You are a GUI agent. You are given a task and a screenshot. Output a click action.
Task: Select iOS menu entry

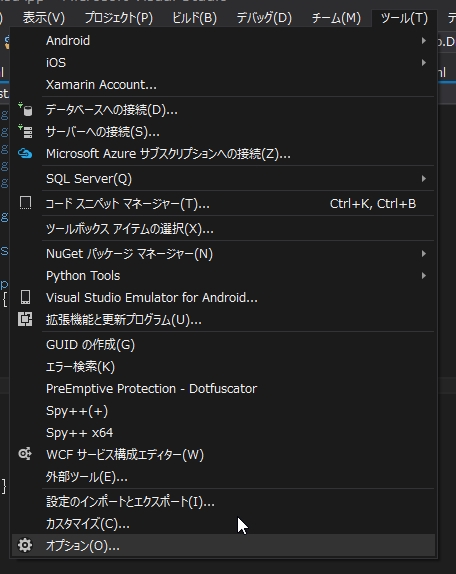[x=223, y=62]
